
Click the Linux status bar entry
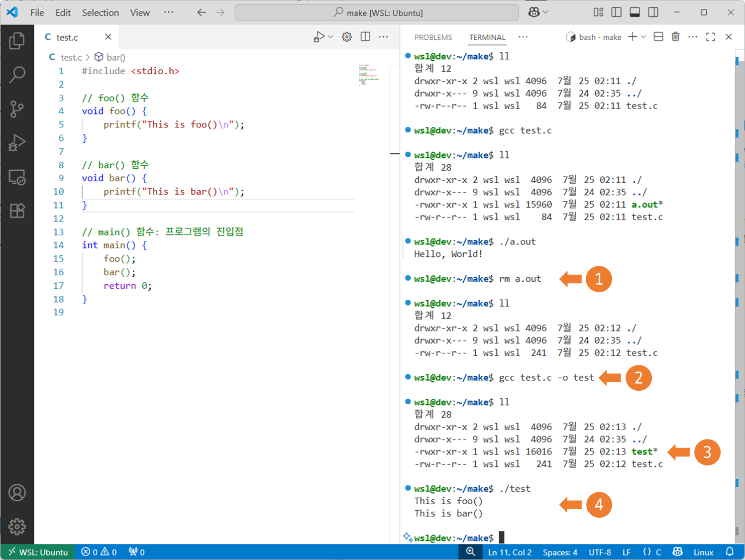(x=703, y=552)
